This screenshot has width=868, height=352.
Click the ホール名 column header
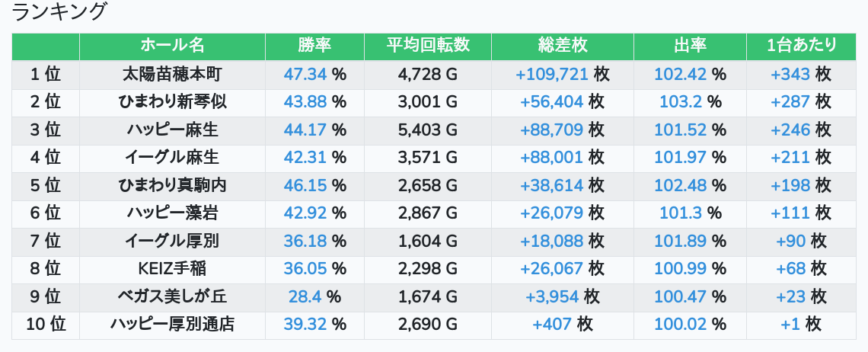[x=172, y=46]
